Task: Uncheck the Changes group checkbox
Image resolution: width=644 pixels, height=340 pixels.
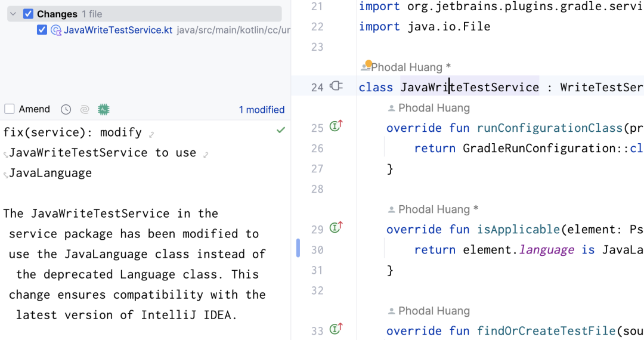Action: 28,14
